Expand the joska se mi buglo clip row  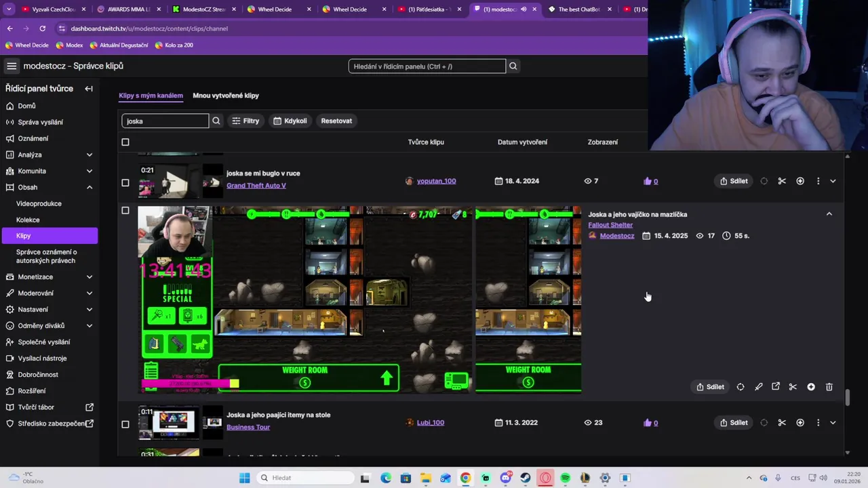coord(833,181)
